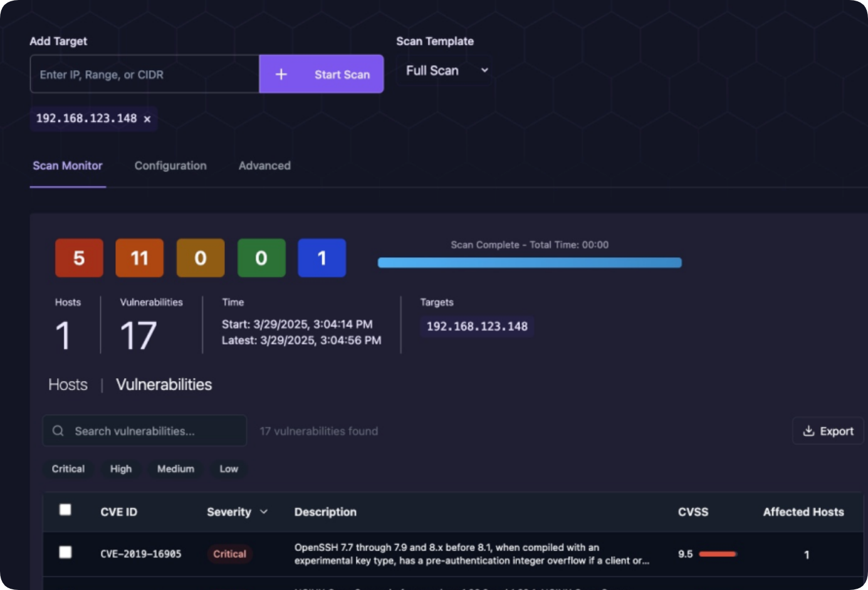This screenshot has width=868, height=590.
Task: Click the plus icon beside Start Scan
Action: point(281,74)
